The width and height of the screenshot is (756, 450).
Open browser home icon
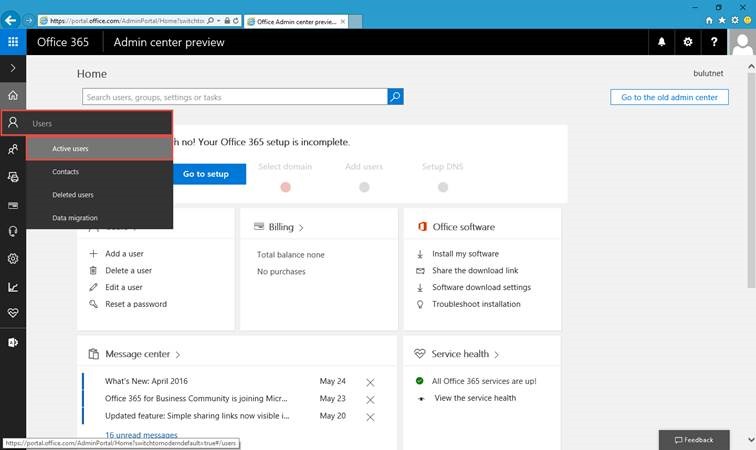pos(709,20)
